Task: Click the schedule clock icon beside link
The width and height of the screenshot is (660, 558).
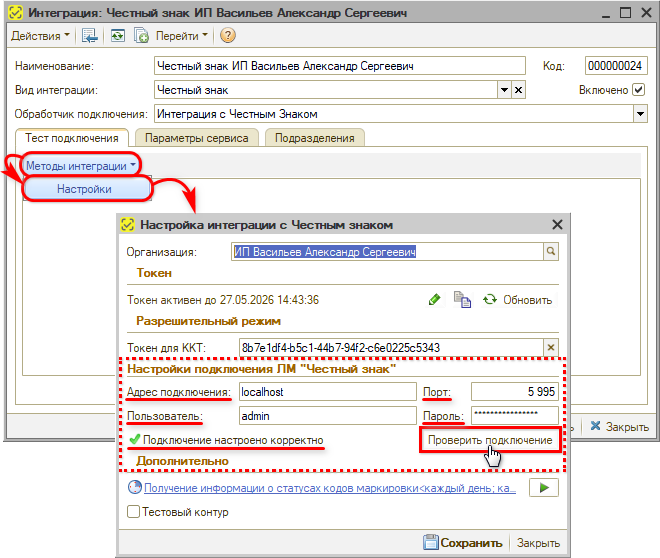Action: click(135, 488)
